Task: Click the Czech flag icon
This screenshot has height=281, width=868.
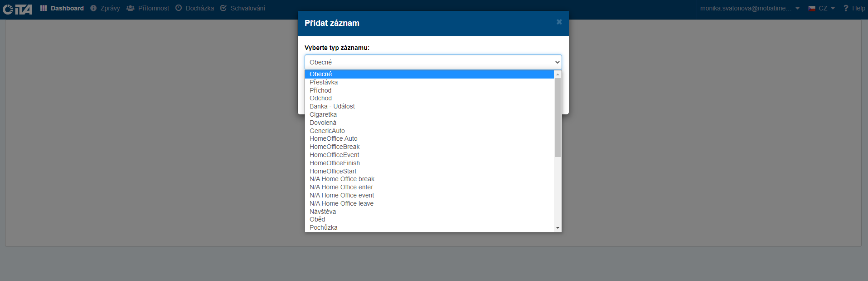Action: [812, 8]
